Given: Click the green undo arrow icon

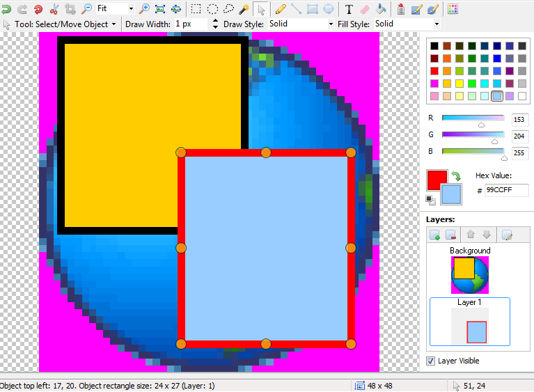Looking at the screenshot, I should (6, 9).
